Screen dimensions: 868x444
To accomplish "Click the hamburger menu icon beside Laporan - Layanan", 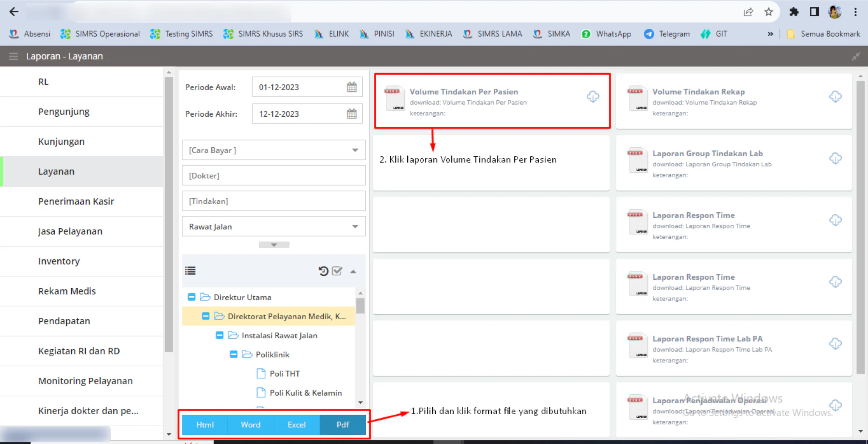I will click(13, 56).
